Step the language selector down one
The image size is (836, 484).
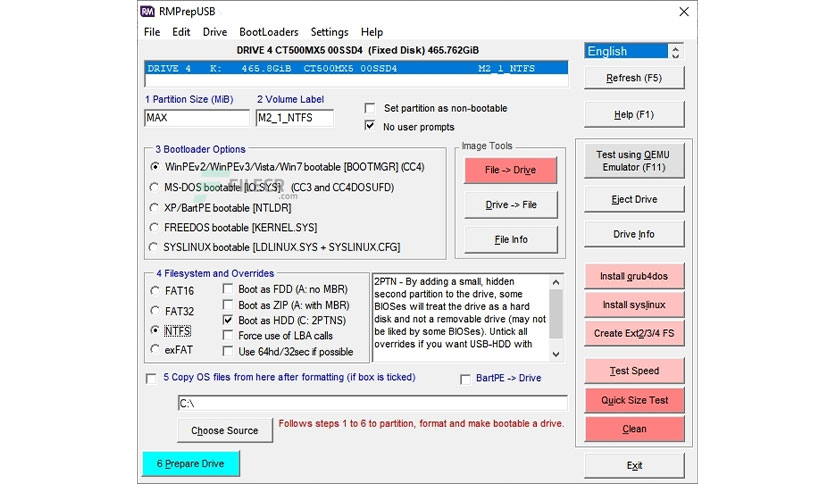point(676,55)
